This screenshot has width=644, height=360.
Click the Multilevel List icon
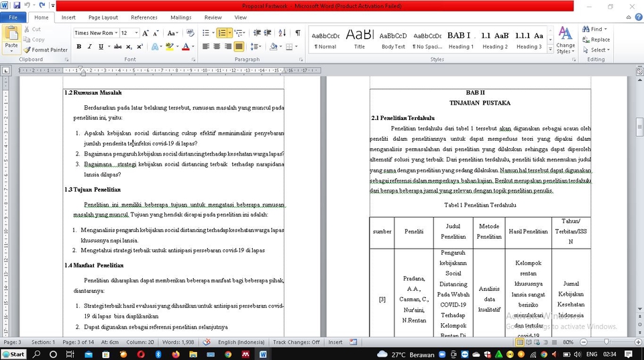click(x=237, y=33)
